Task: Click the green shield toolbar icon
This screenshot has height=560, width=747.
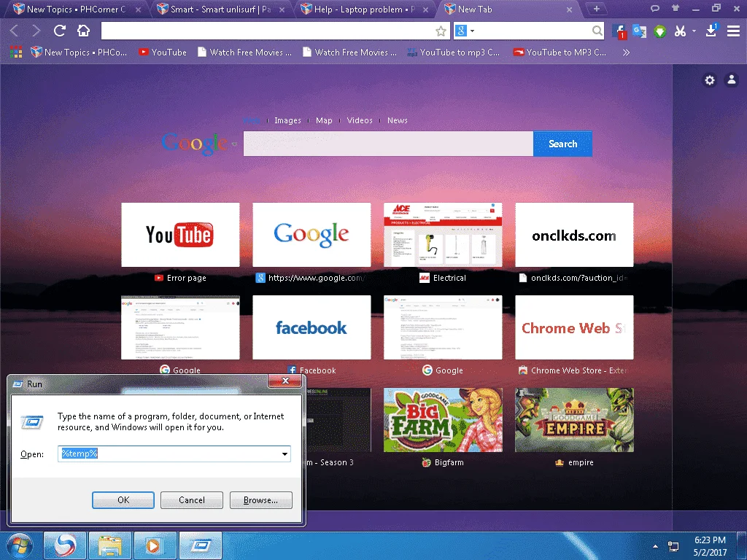Action: point(659,31)
